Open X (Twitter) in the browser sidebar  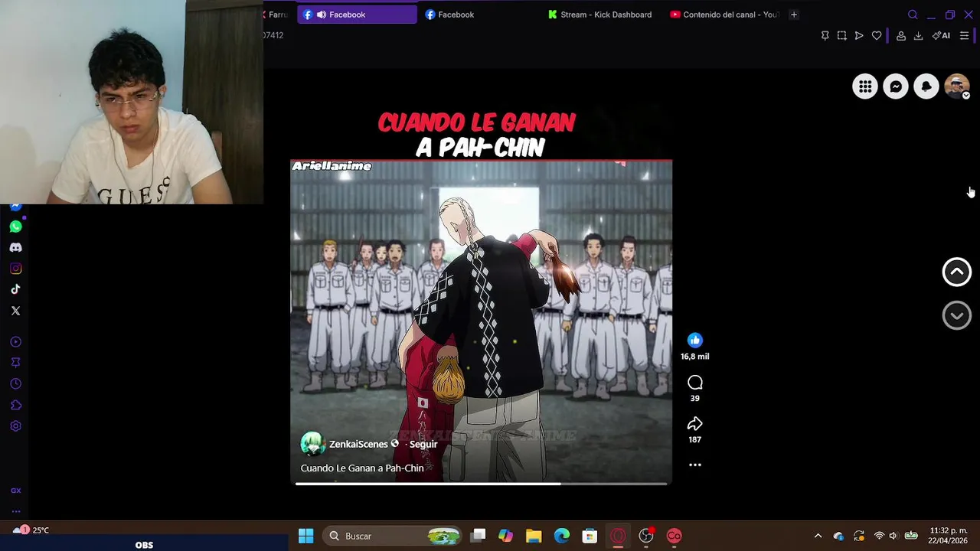15,311
